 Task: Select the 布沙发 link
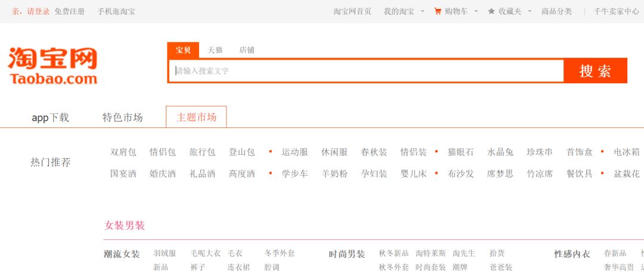click(x=461, y=174)
